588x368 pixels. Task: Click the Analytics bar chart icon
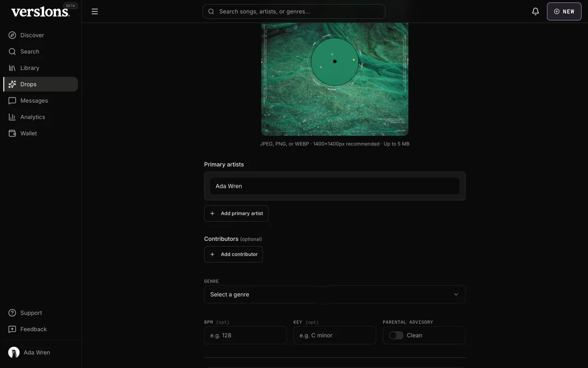point(12,117)
